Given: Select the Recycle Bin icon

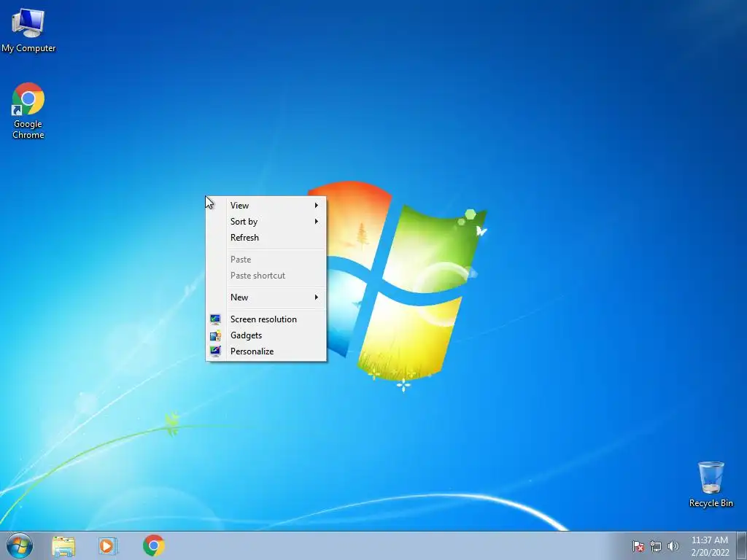Looking at the screenshot, I should (x=711, y=484).
